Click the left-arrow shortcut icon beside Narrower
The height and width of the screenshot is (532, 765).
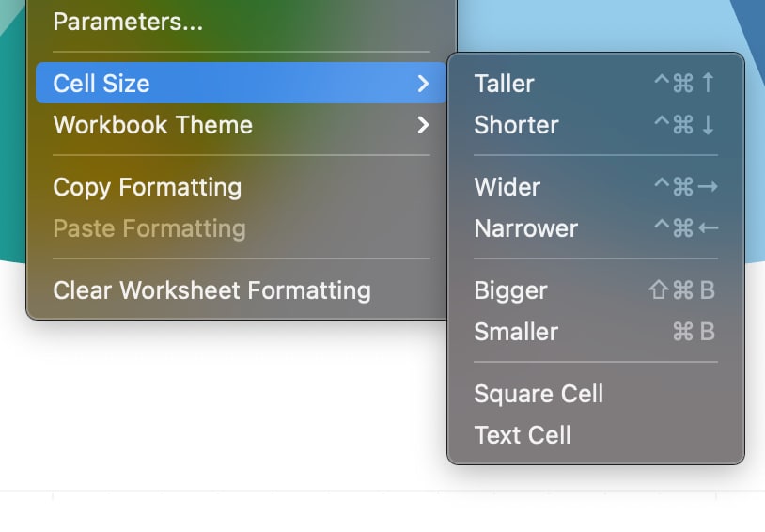[x=708, y=227]
